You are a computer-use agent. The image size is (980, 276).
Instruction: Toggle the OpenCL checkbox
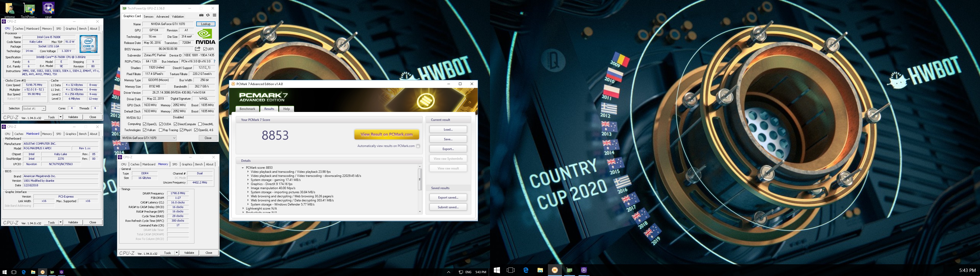click(144, 124)
